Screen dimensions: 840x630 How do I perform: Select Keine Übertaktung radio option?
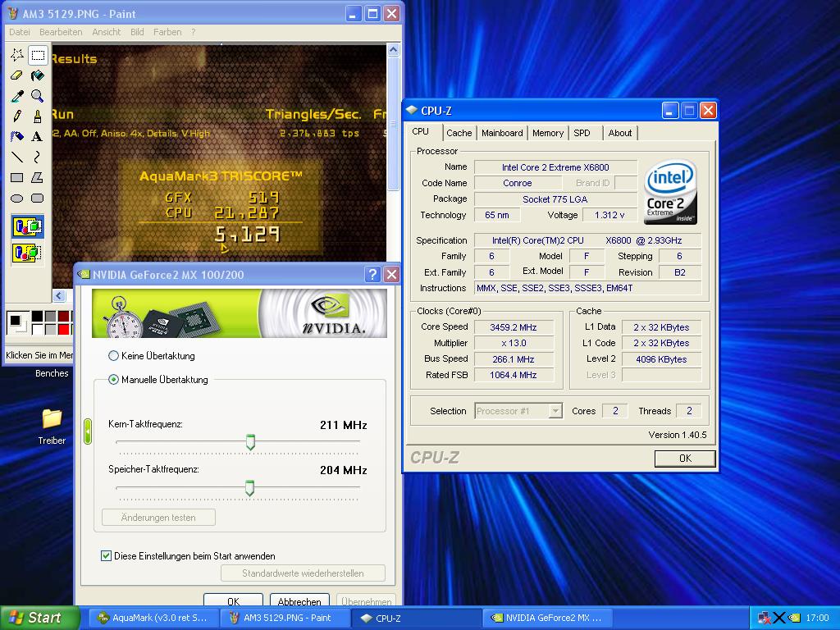point(113,356)
